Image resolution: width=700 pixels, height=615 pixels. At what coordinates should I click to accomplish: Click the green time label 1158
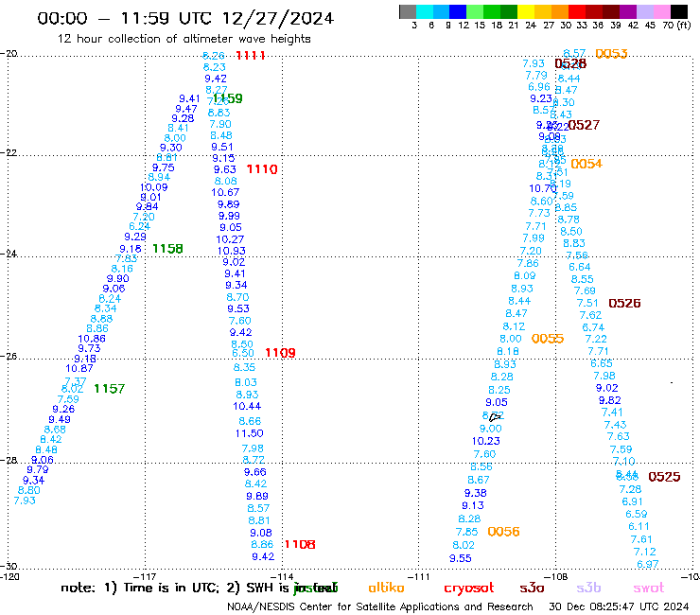pyautogui.click(x=167, y=248)
